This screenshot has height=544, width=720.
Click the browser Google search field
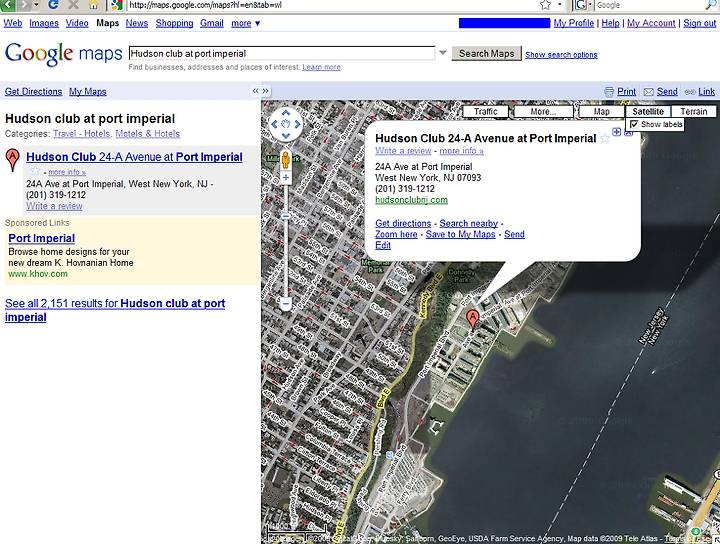[x=649, y=5]
